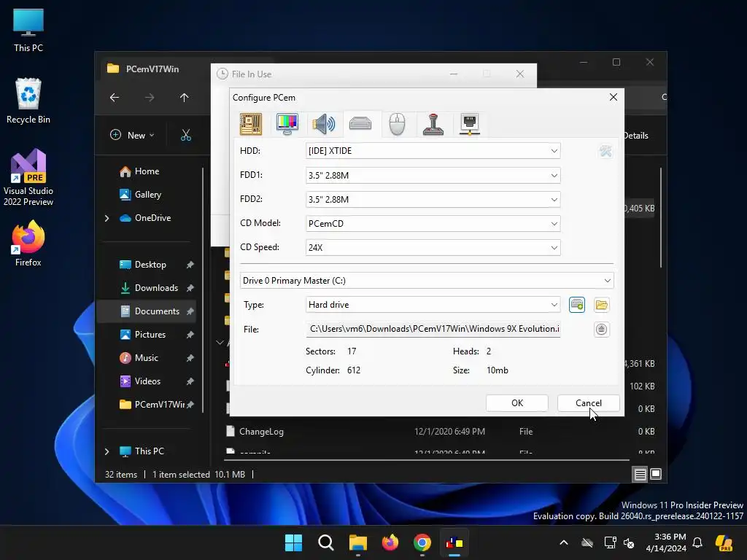The image size is (747, 560).
Task: Open the CD Model dropdown
Action: (433, 223)
